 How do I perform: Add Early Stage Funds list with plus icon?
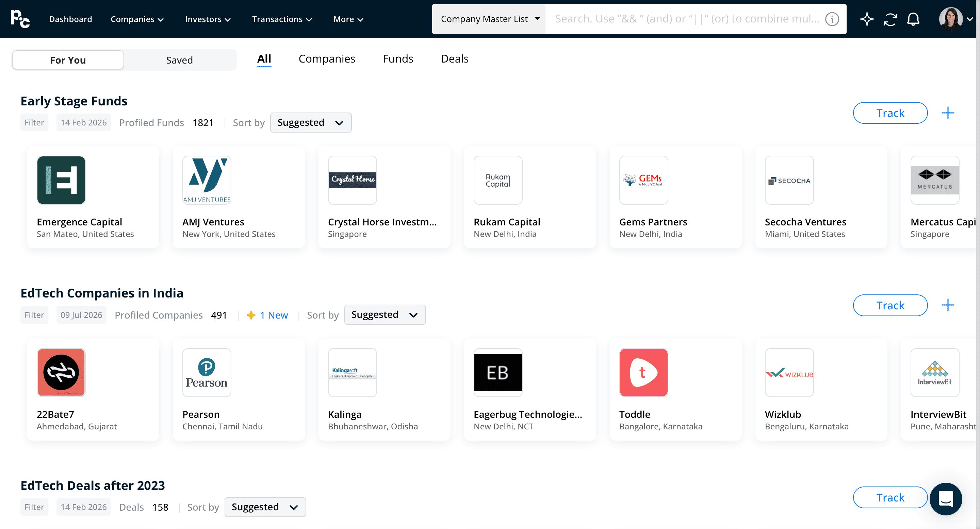point(948,113)
